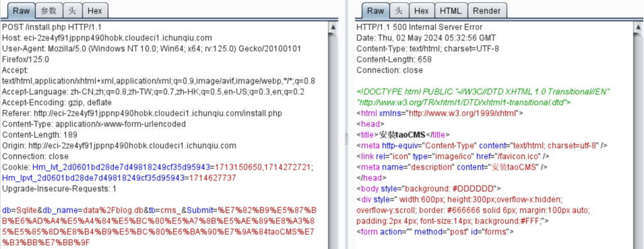Click the response pane scrollbar up arrow
This screenshot has height=249, width=644.
639,27
